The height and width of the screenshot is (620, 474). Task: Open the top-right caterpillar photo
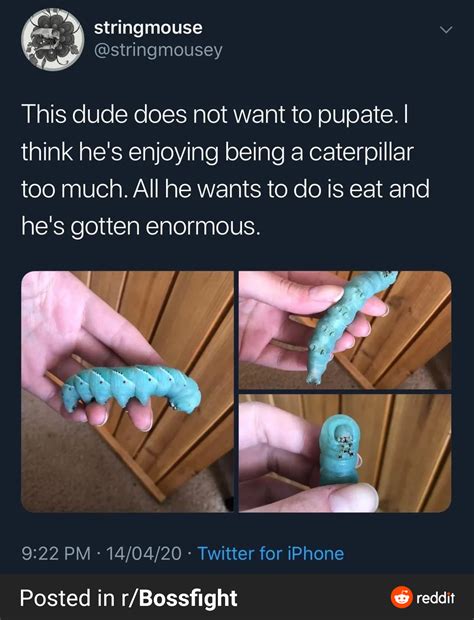345,330
